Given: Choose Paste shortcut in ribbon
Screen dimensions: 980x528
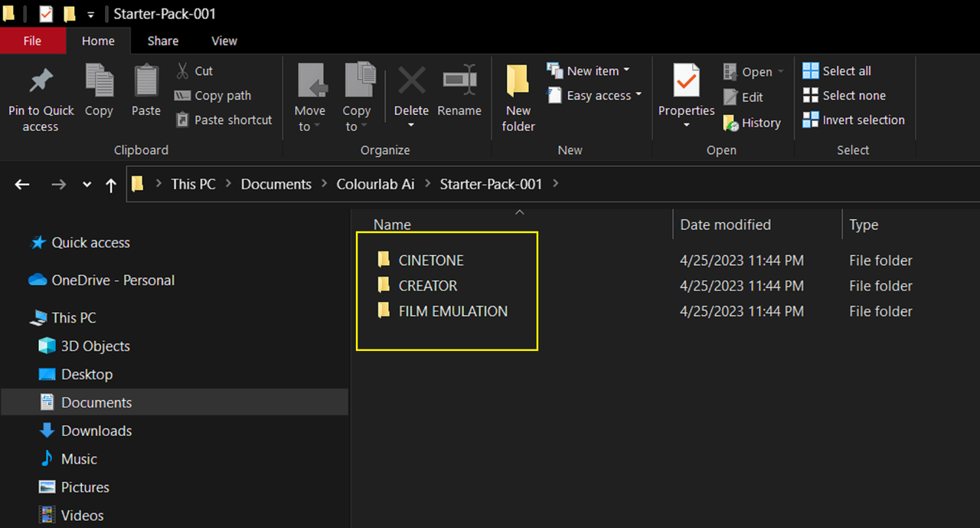Looking at the screenshot, I should tap(224, 120).
